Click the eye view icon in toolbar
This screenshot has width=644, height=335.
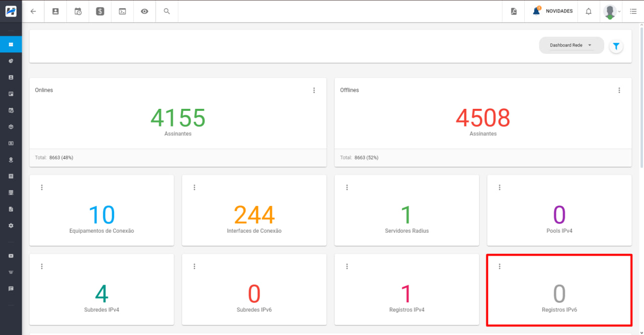tap(144, 11)
